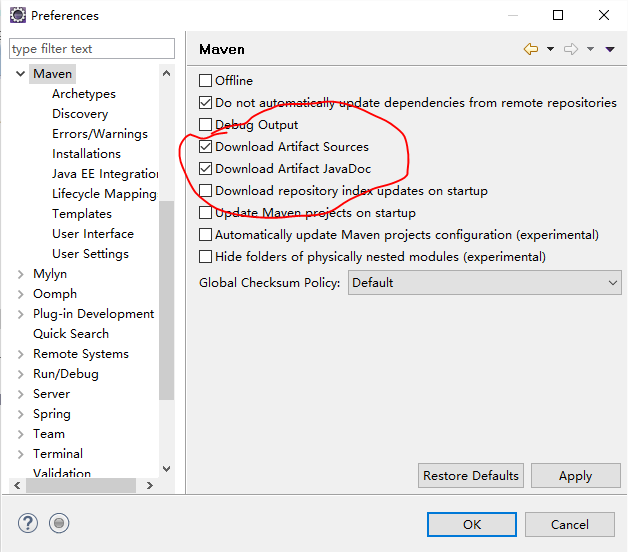
Task: Click the Eclipse Preferences window icon
Action: (x=18, y=15)
